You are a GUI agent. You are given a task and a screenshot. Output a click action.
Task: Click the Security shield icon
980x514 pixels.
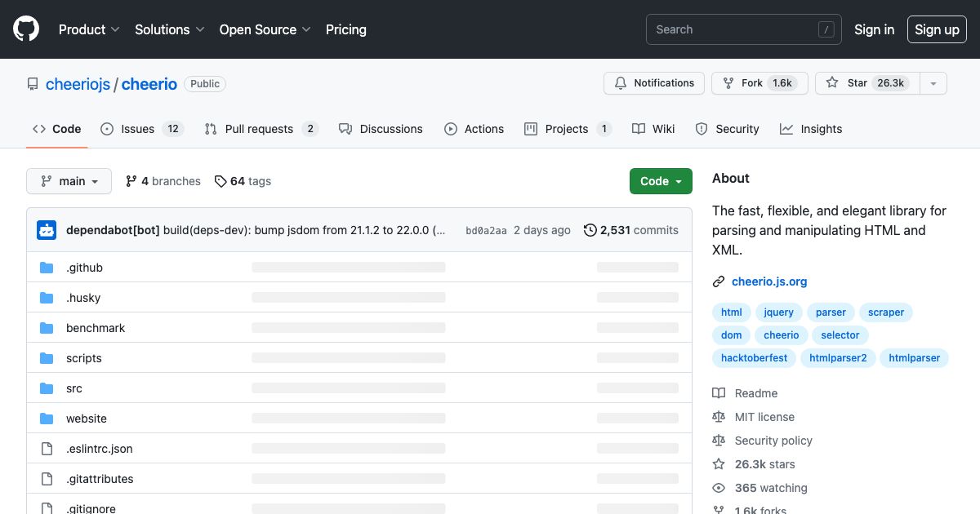click(x=702, y=129)
